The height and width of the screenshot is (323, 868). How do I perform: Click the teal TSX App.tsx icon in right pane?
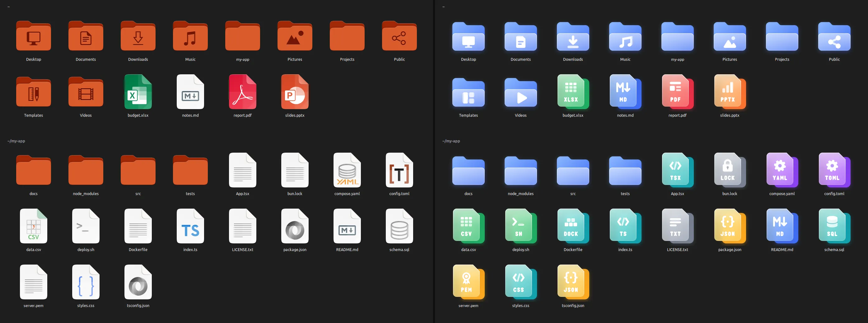(677, 170)
